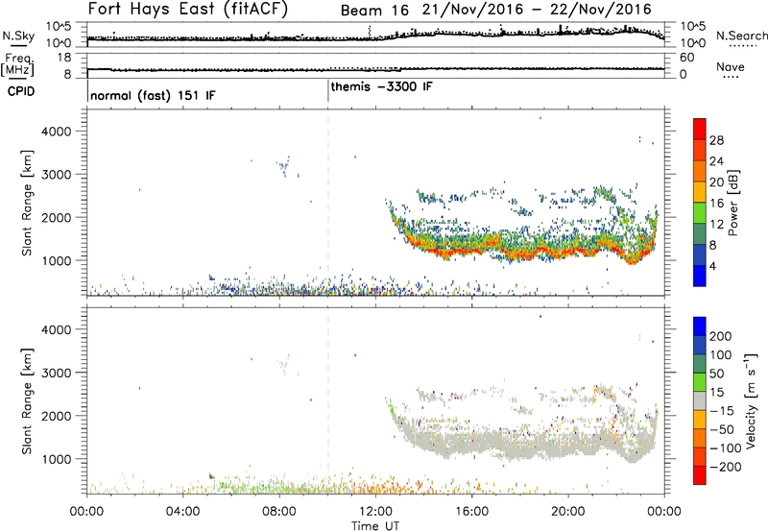The width and height of the screenshot is (768, 532).
Task: Click the '20:00' time tick label
Action: point(567,512)
